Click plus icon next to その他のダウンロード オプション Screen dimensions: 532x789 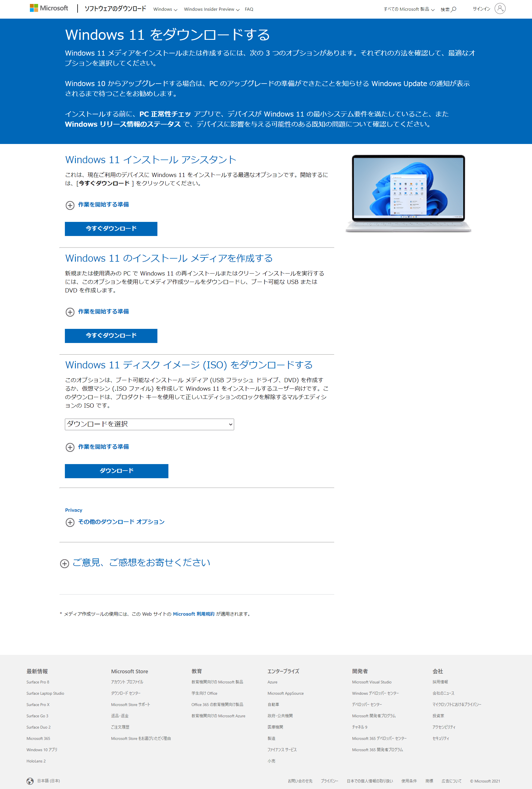pyautogui.click(x=70, y=522)
